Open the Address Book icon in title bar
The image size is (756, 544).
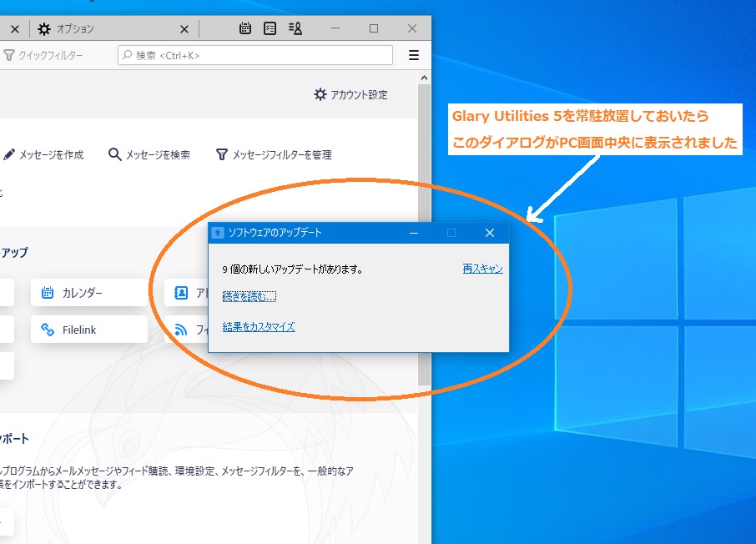pyautogui.click(x=295, y=28)
